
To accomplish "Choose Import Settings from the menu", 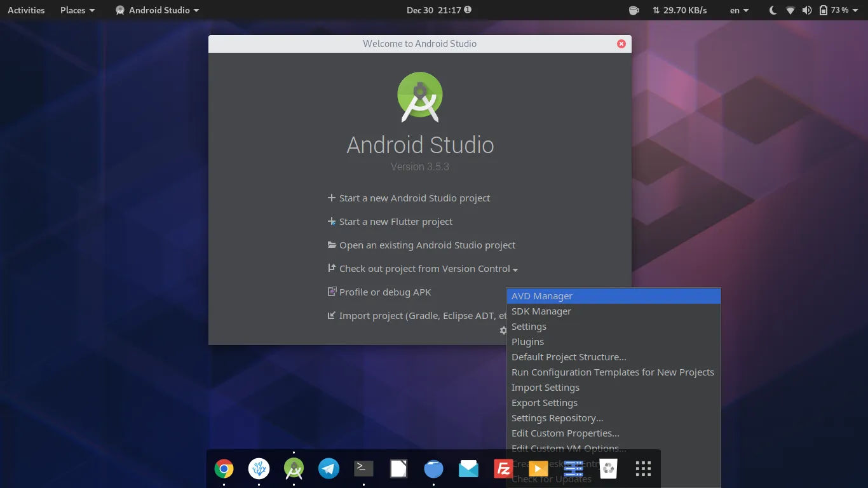I will coord(614,388).
